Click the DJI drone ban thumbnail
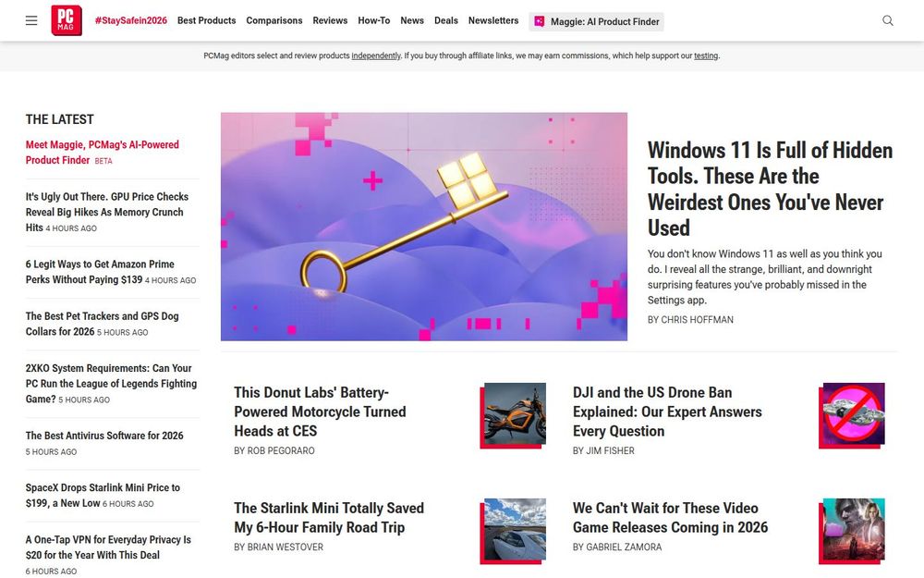Image resolution: width=924 pixels, height=578 pixels. coord(852,415)
